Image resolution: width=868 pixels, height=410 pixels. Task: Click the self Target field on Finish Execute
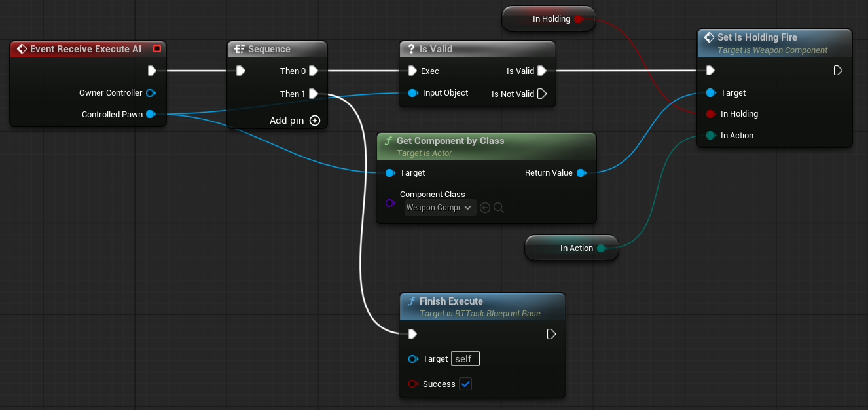(x=465, y=359)
